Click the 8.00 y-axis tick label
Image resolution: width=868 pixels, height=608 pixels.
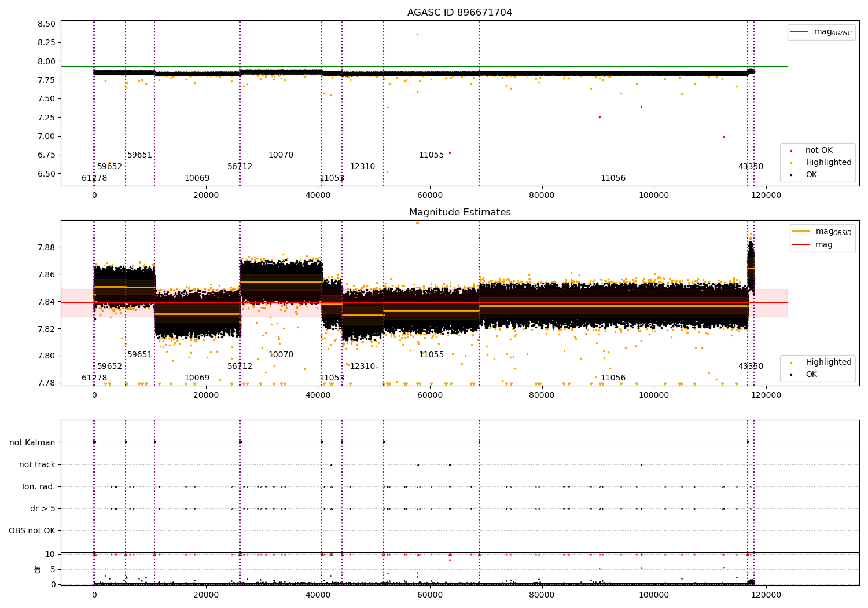tap(46, 61)
